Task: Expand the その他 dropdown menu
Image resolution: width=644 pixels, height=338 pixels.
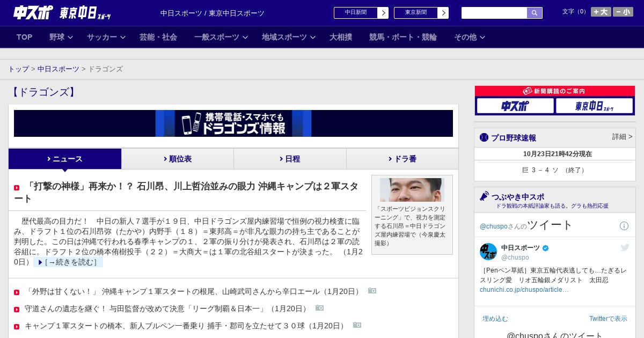Action: click(470, 37)
